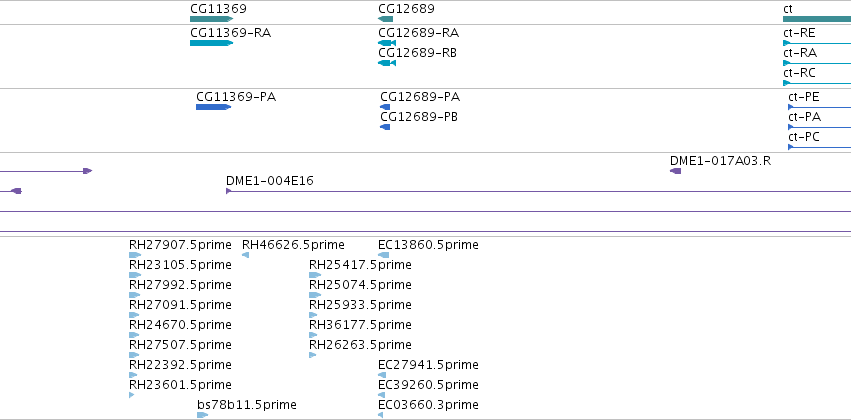Viewport: 851px width, 420px height.
Task: Open the CG12689-PA label
Action: (x=420, y=97)
